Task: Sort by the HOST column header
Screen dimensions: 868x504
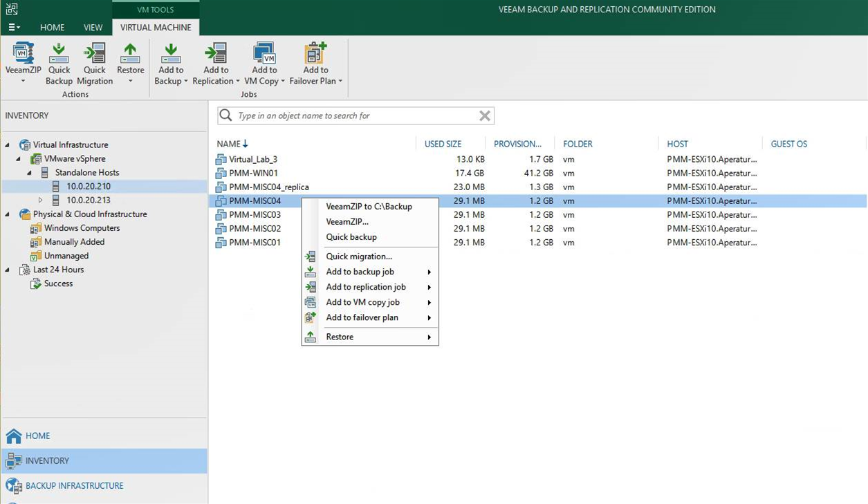Action: pos(678,144)
